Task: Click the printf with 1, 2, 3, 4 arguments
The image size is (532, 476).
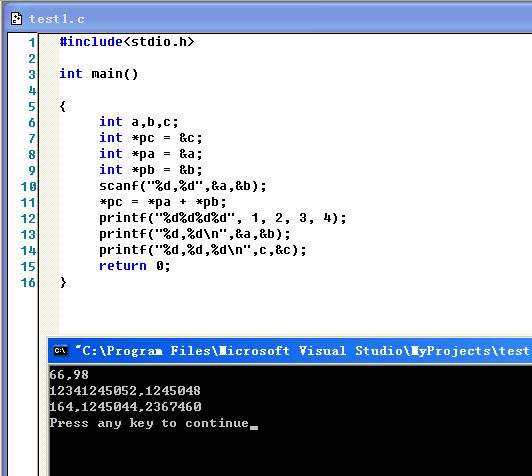Action: click(223, 218)
